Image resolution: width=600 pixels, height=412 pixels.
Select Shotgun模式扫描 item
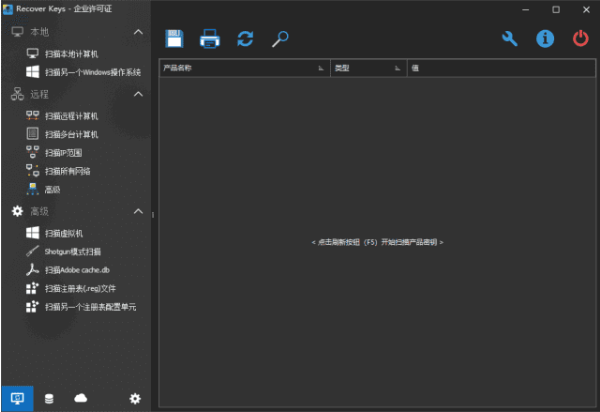[x=72, y=251]
